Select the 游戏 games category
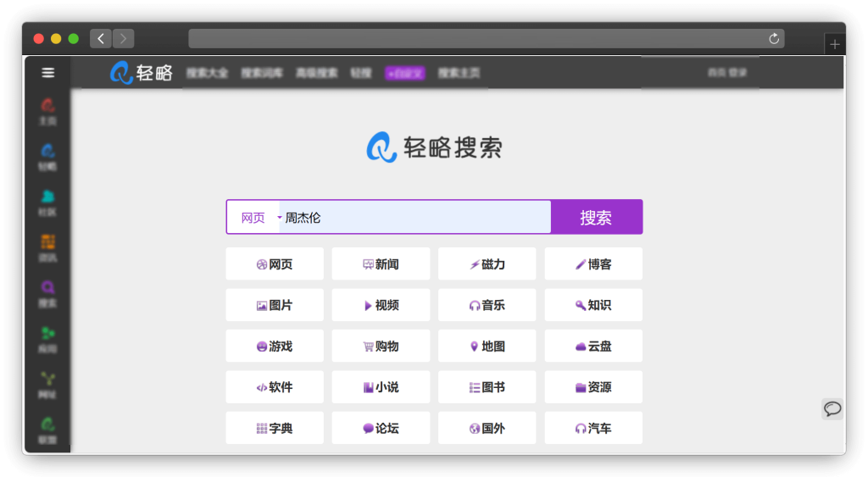Viewport: 868px width, 477px height. pos(275,346)
